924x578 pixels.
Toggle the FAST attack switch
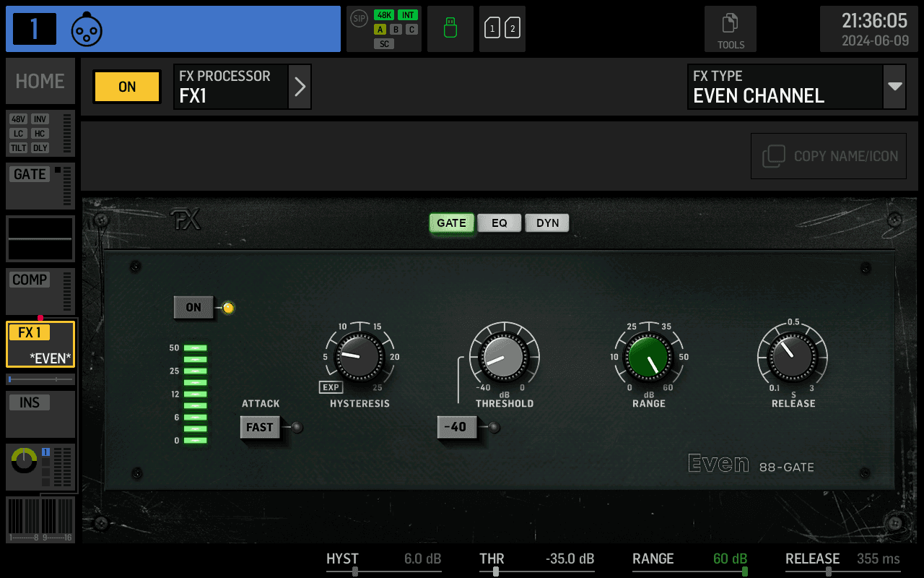(260, 427)
